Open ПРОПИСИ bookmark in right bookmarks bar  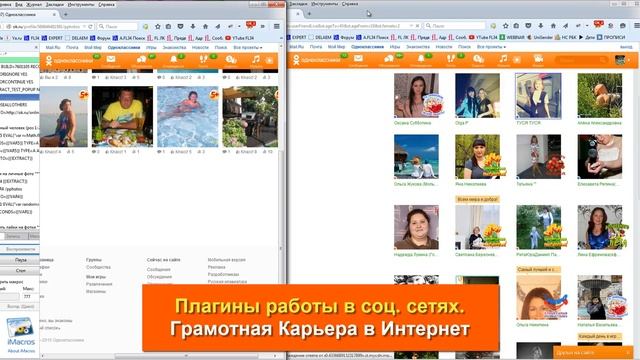(x=611, y=37)
